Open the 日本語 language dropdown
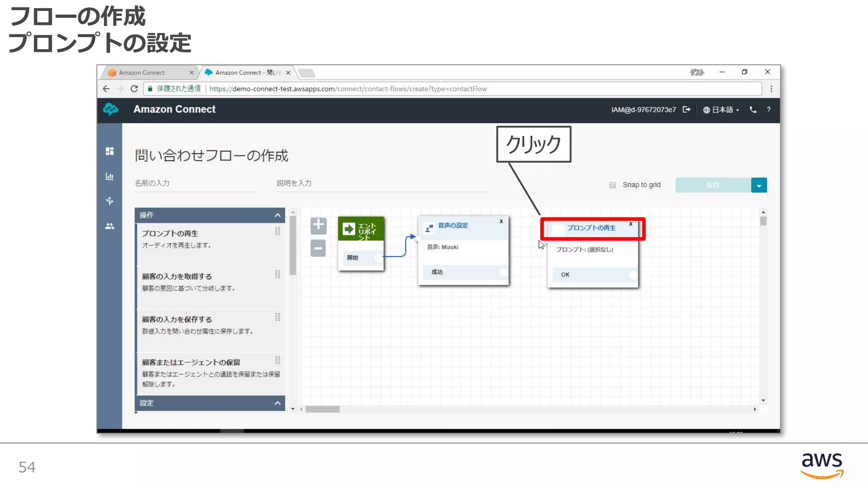 click(721, 110)
